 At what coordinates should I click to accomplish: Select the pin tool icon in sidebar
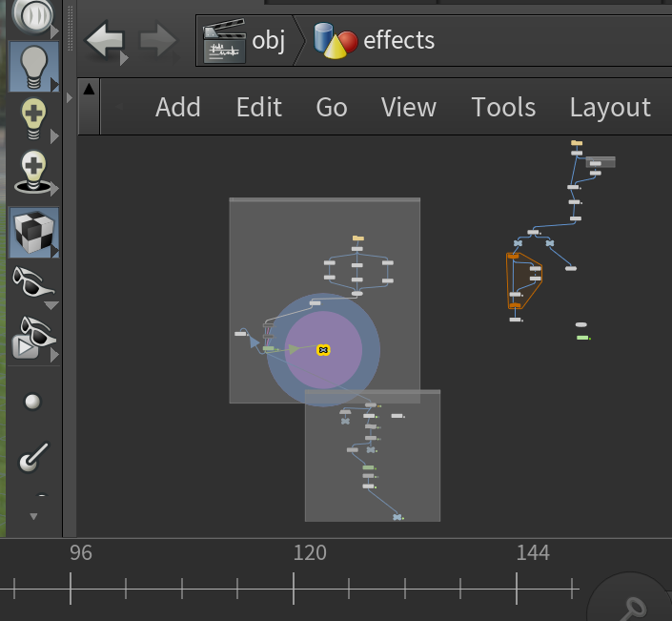[x=32, y=459]
